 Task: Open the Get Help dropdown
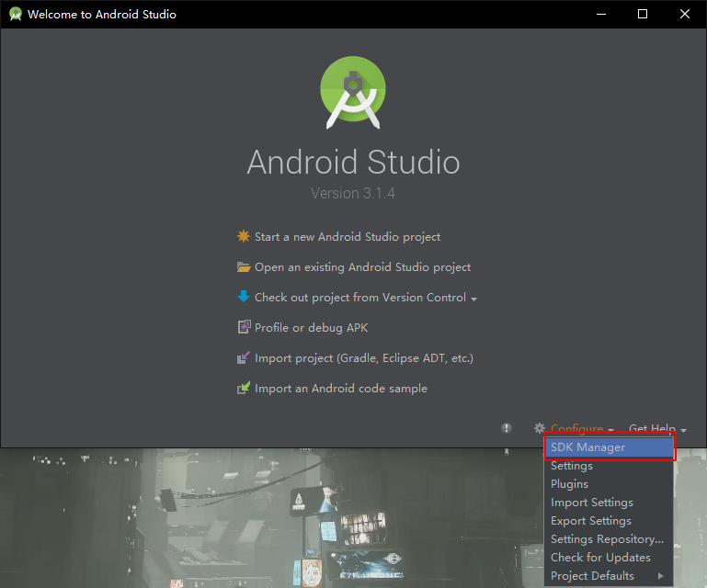coord(657,428)
